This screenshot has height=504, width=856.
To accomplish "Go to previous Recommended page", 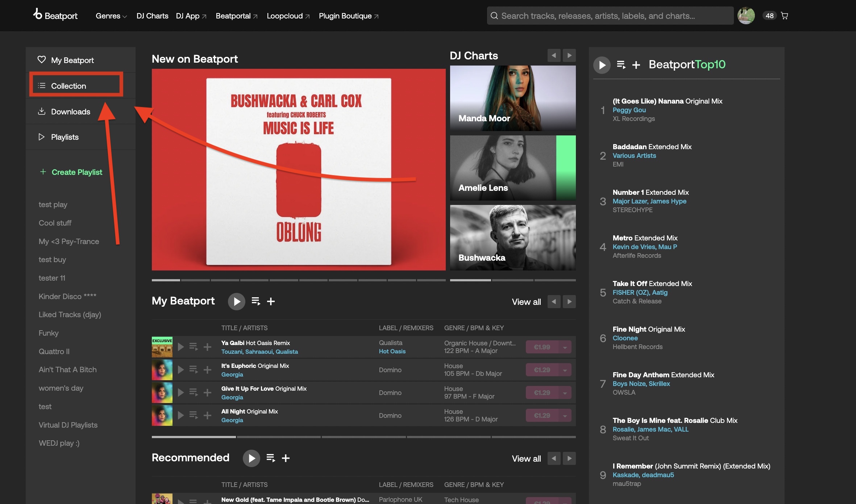I will click(554, 458).
